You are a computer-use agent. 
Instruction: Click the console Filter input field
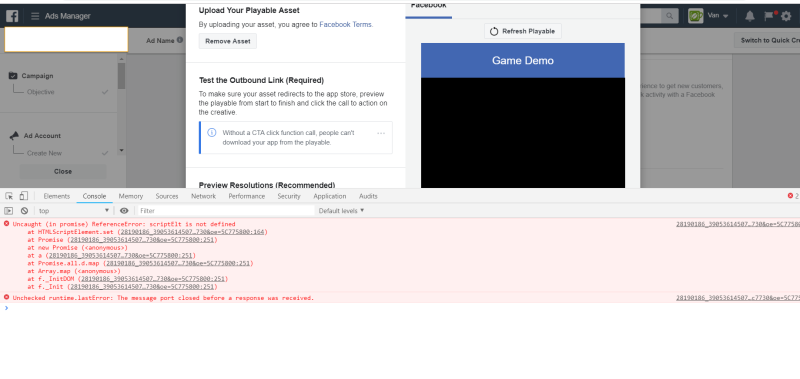pos(227,211)
